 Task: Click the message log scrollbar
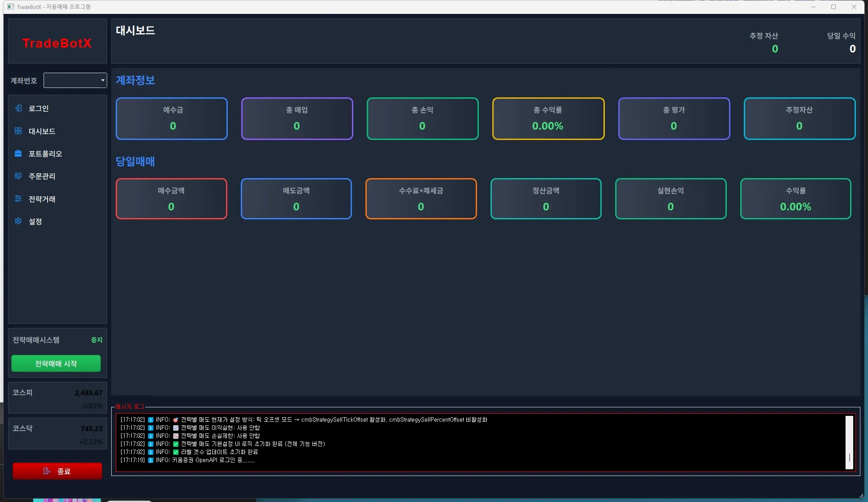[849, 442]
